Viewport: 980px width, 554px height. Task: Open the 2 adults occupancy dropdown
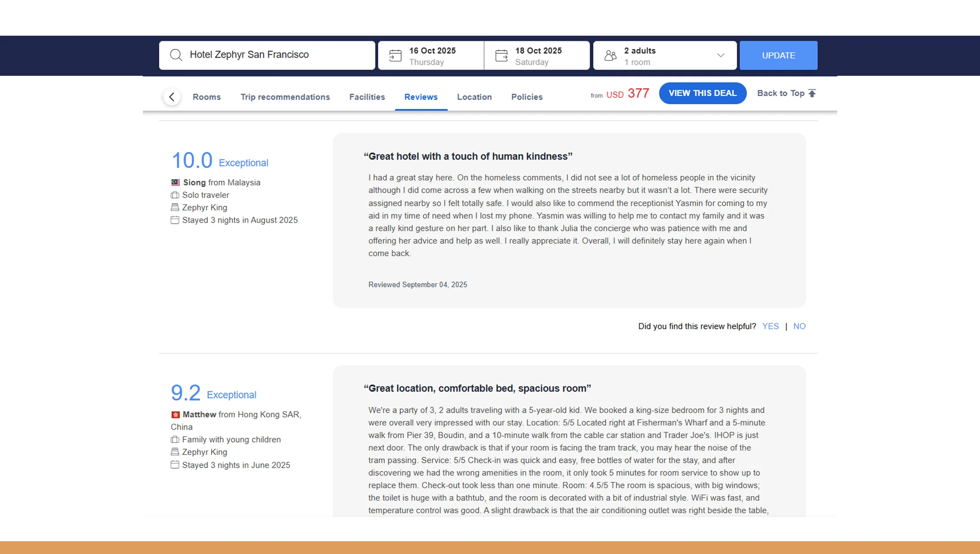click(x=720, y=55)
